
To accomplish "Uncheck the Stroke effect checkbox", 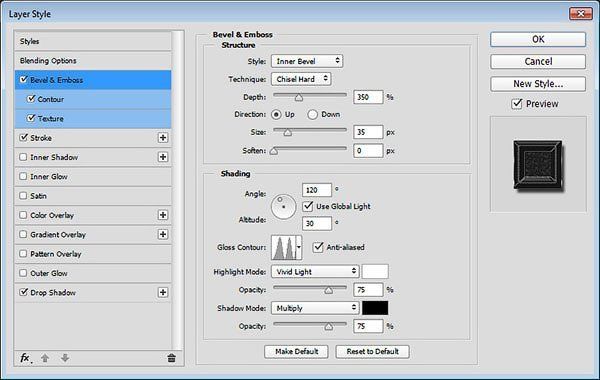I will 23,137.
